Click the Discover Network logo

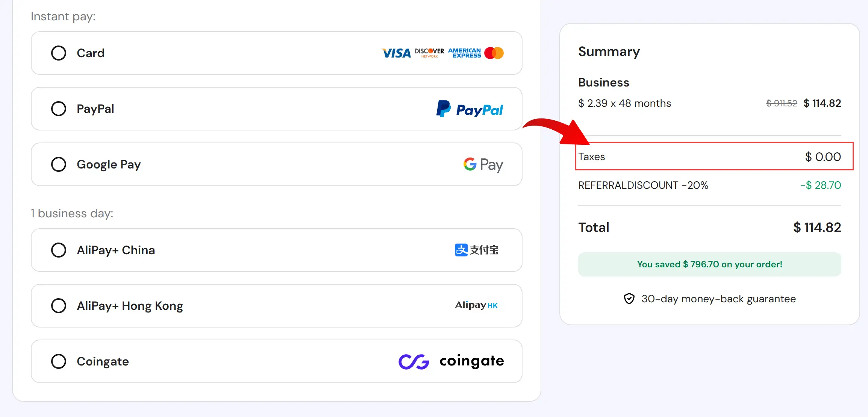point(429,53)
